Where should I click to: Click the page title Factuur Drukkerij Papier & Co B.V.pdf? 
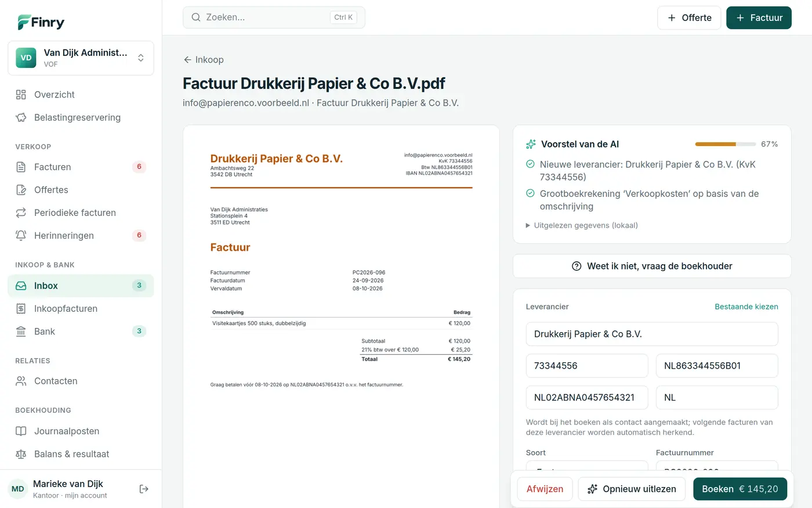tap(314, 84)
